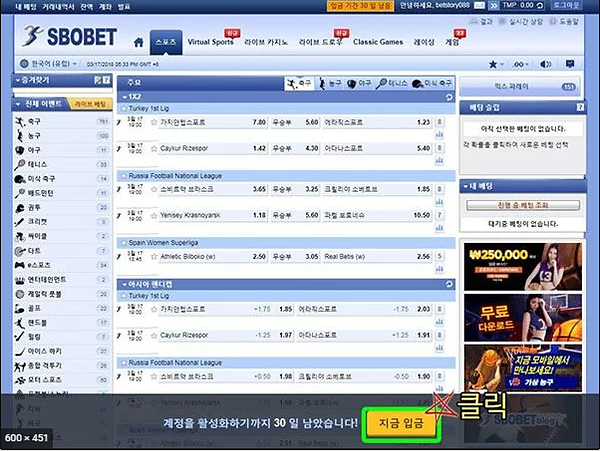600x451 pixels.
Task: Collapse the 전체 이벤트 arrow
Action: [x=18, y=104]
